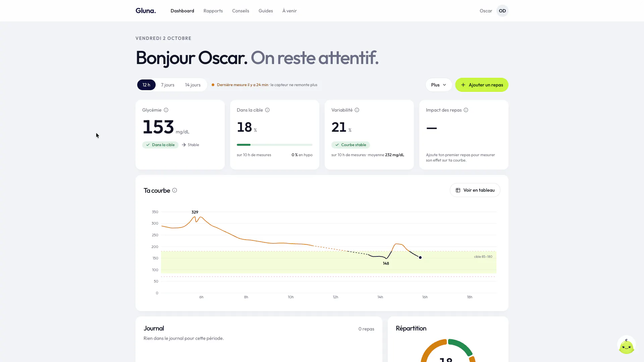644x362 pixels.
Task: Click the Courbe stable badge
Action: coord(351,145)
